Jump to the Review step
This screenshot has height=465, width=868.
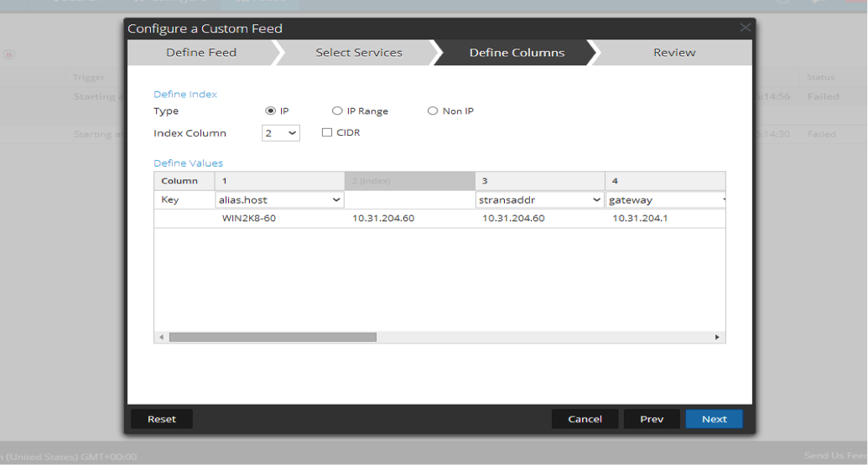674,53
